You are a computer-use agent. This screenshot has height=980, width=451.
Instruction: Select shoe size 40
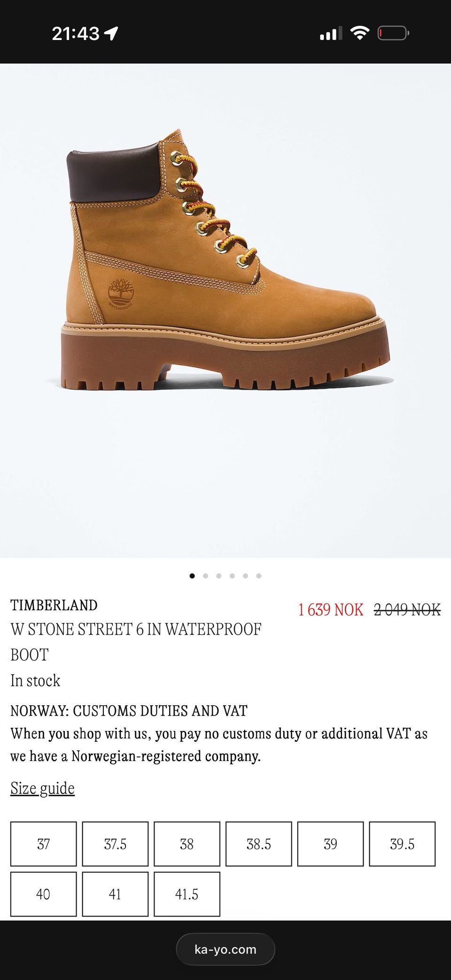43,894
